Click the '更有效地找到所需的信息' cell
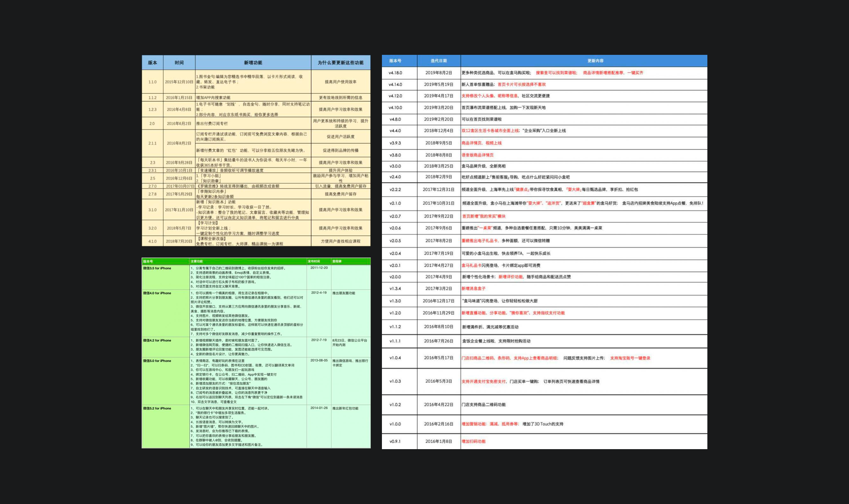The height and width of the screenshot is (504, 849). (341, 97)
